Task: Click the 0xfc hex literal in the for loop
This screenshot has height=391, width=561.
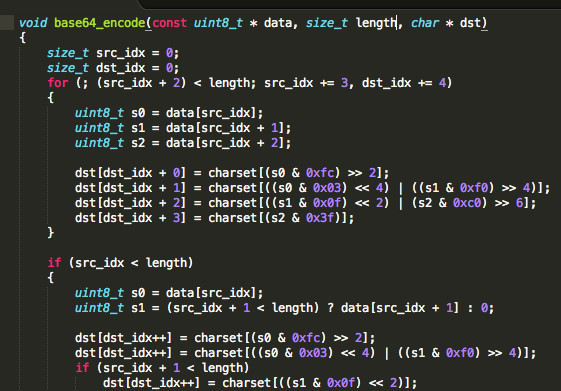Action: click(x=322, y=173)
